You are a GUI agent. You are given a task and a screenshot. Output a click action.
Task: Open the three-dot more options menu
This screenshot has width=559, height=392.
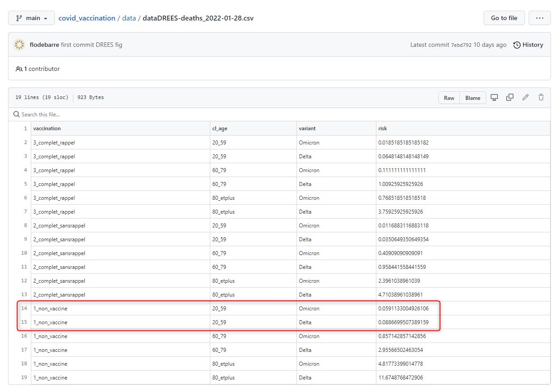point(539,18)
